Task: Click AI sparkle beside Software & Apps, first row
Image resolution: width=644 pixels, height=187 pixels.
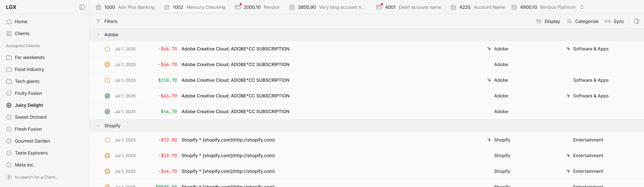Action: pyautogui.click(x=568, y=49)
